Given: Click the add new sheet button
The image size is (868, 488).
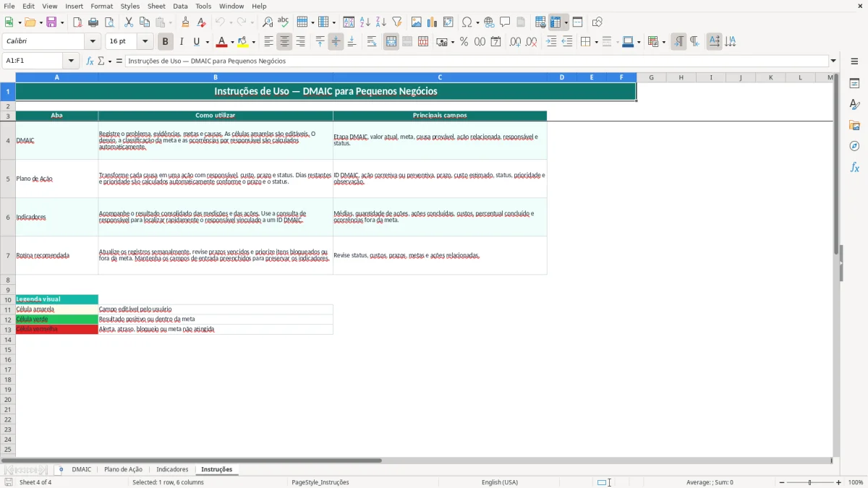Looking at the screenshot, I should click(x=61, y=469).
